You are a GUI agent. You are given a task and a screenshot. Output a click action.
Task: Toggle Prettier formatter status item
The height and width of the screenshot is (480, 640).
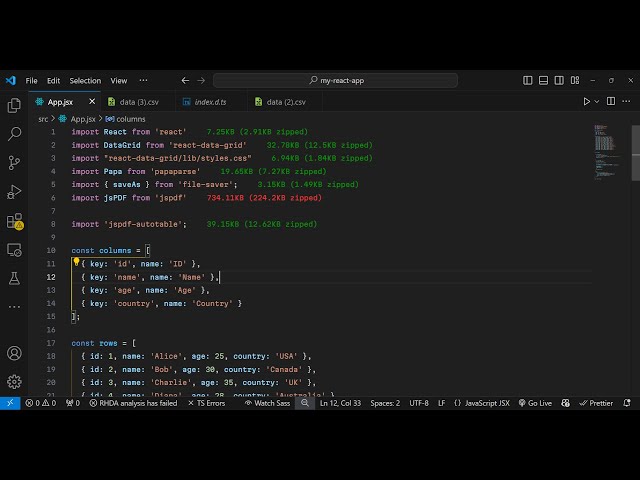596,403
